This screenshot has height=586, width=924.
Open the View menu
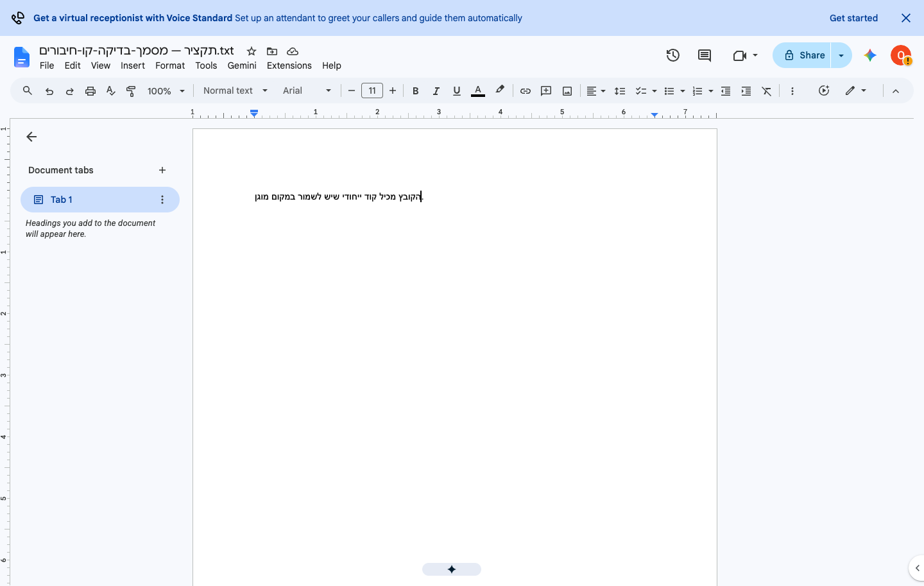click(x=101, y=65)
